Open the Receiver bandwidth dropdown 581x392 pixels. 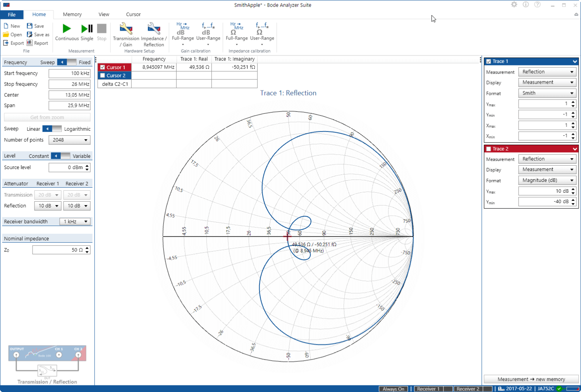(x=75, y=222)
